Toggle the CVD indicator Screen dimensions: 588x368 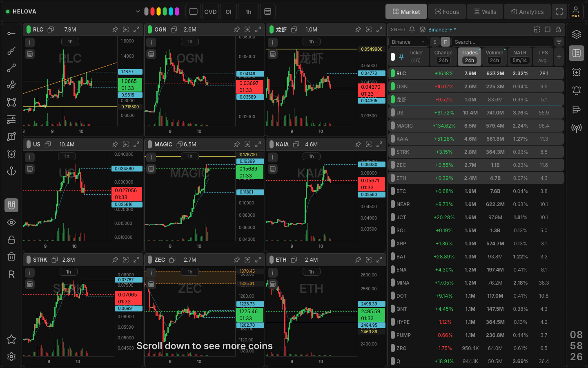[x=211, y=12]
